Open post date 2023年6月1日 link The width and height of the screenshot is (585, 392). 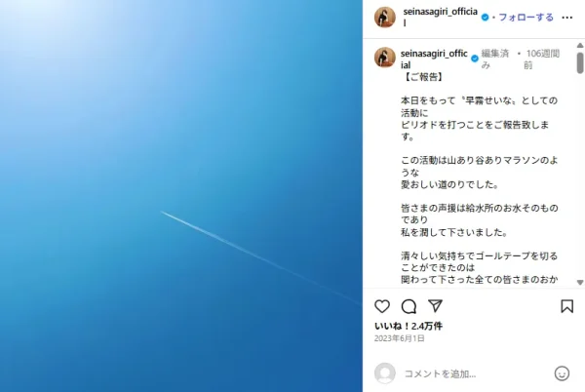coord(399,338)
